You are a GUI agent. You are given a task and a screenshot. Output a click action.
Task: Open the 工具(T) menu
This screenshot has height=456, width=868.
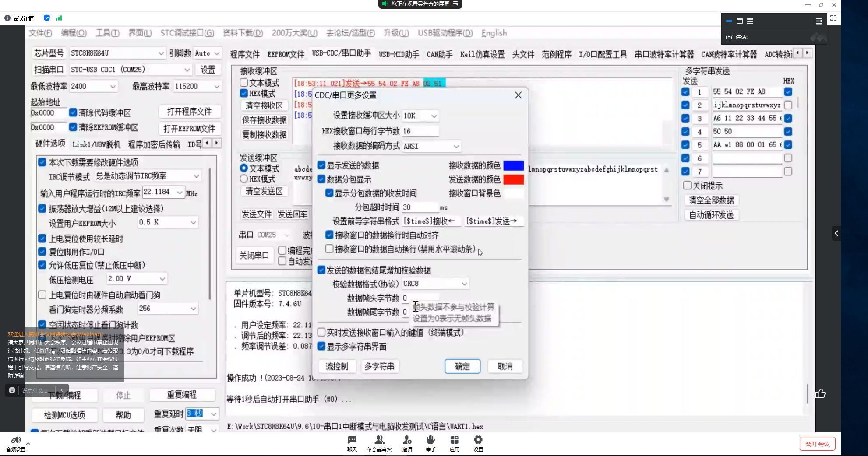point(107,33)
